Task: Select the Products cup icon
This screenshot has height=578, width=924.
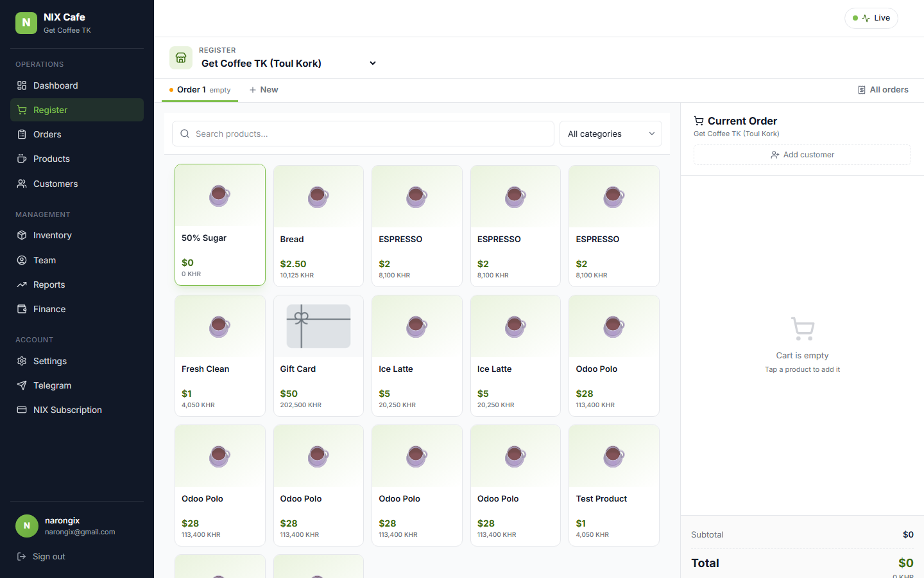Action: pos(22,159)
